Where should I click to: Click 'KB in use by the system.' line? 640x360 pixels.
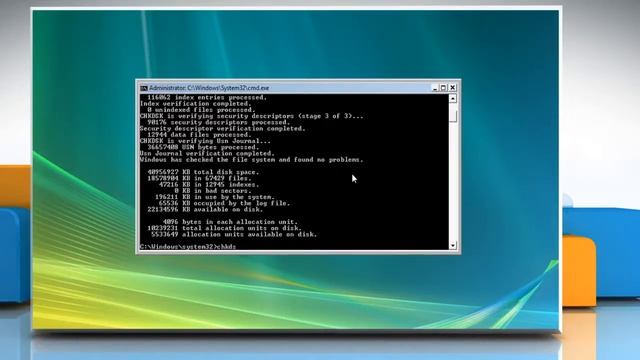point(215,197)
